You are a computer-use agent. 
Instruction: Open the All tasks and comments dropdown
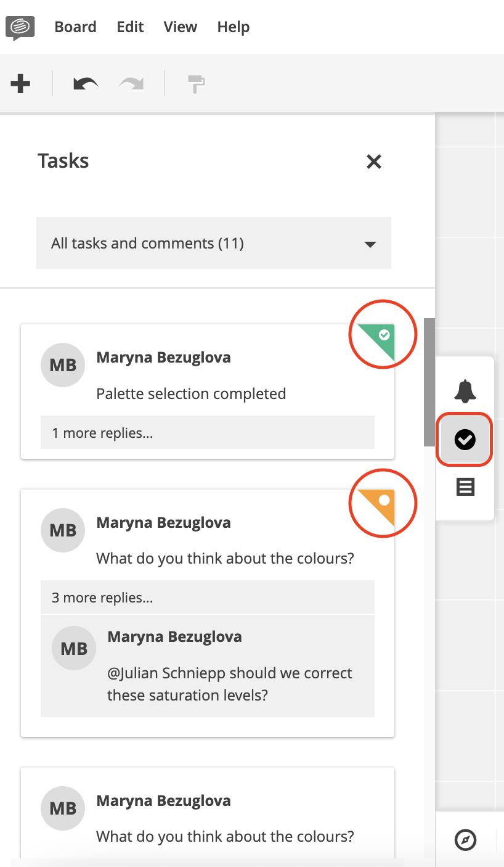(x=214, y=243)
